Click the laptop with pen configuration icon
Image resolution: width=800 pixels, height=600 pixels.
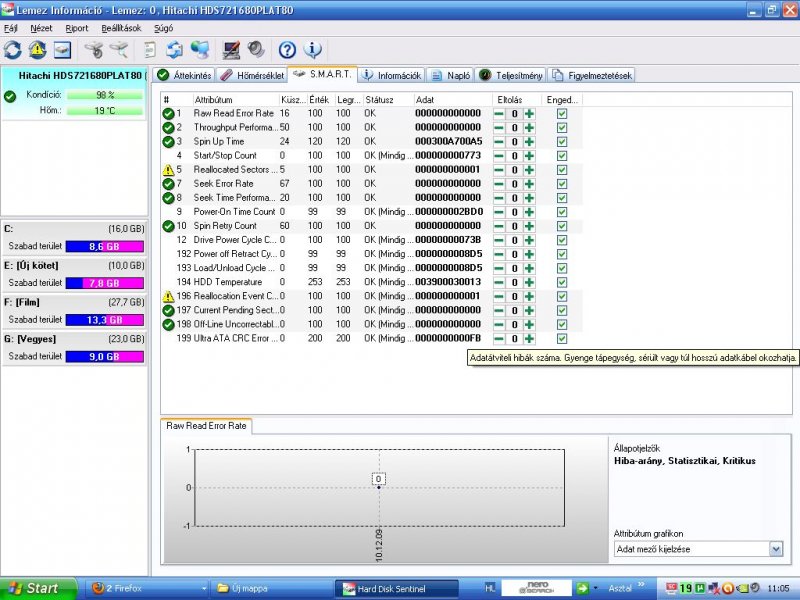point(231,50)
